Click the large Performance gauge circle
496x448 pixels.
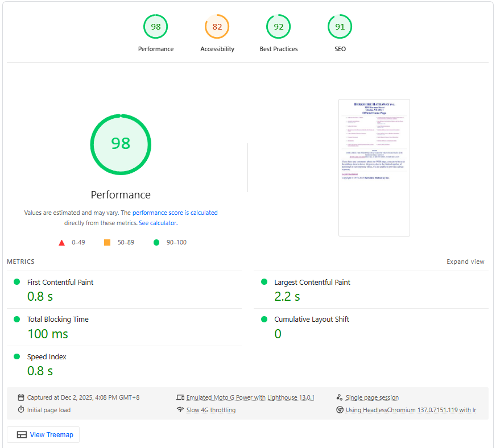click(x=121, y=143)
